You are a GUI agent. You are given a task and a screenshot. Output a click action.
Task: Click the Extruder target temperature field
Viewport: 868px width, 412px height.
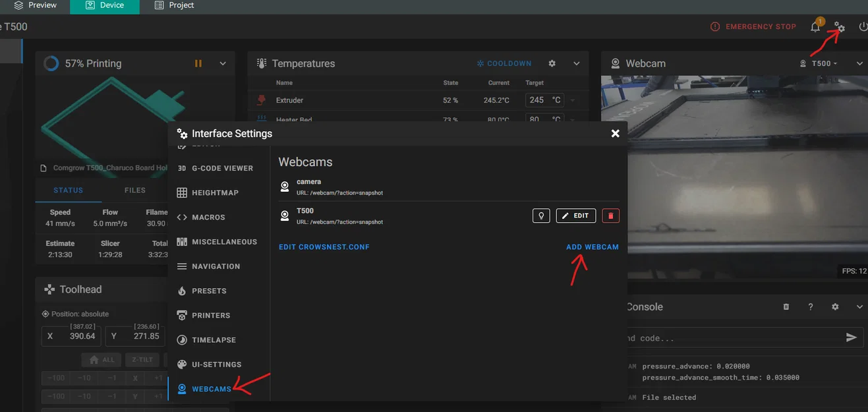(x=544, y=100)
